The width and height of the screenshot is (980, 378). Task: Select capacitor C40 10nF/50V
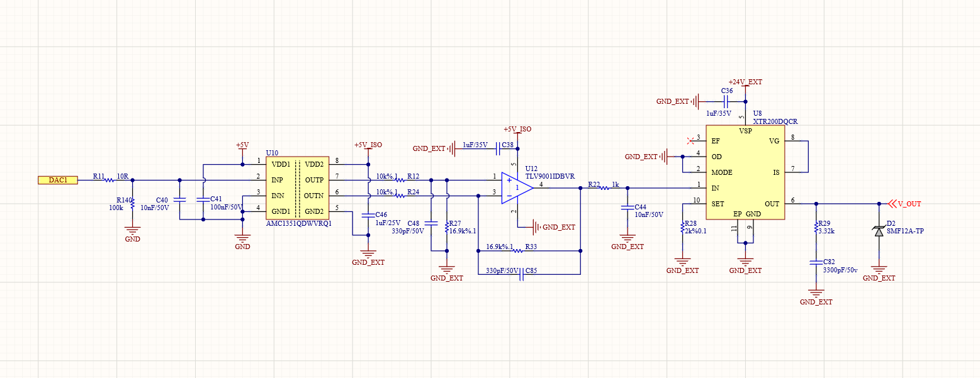pos(179,199)
